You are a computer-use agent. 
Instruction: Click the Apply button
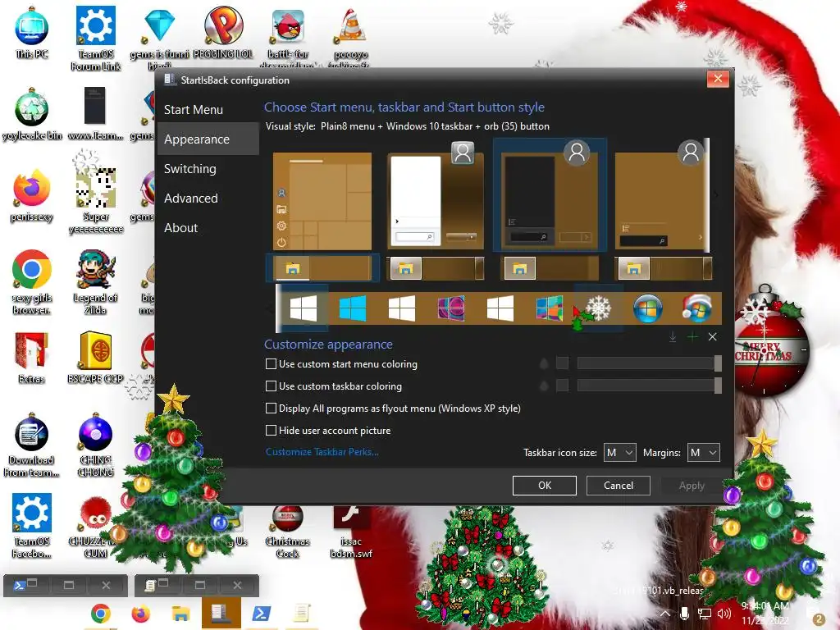click(692, 486)
